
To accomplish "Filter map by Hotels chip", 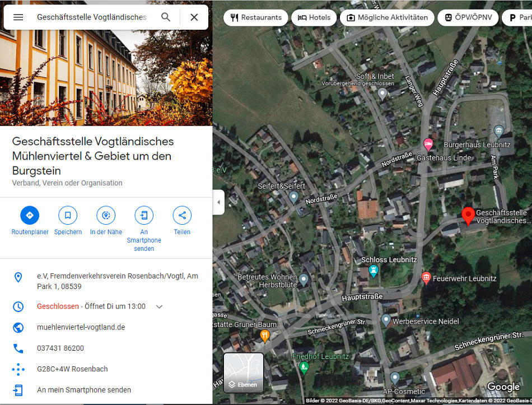I will [314, 17].
